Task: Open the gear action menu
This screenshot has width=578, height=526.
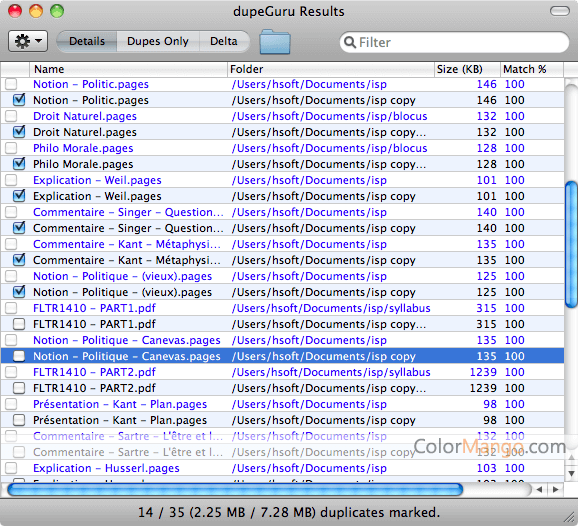Action: [x=28, y=41]
